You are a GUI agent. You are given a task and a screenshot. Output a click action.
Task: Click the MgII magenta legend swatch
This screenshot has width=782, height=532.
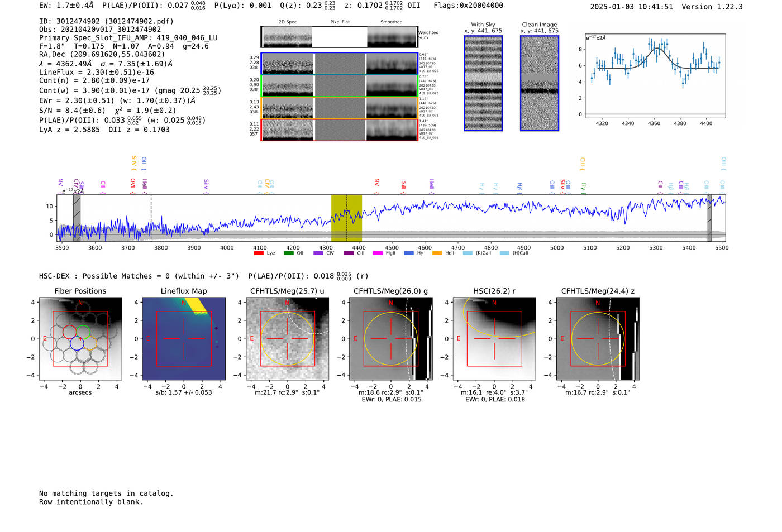point(378,253)
